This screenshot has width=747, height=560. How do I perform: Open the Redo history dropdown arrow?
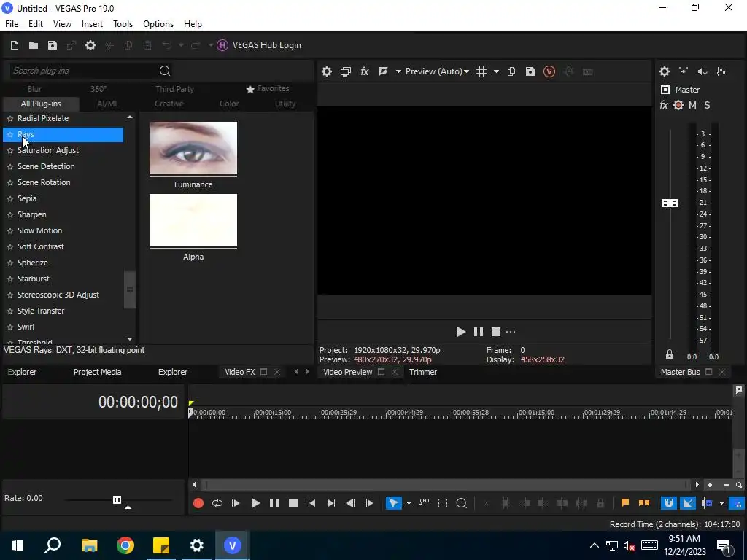[x=211, y=45]
